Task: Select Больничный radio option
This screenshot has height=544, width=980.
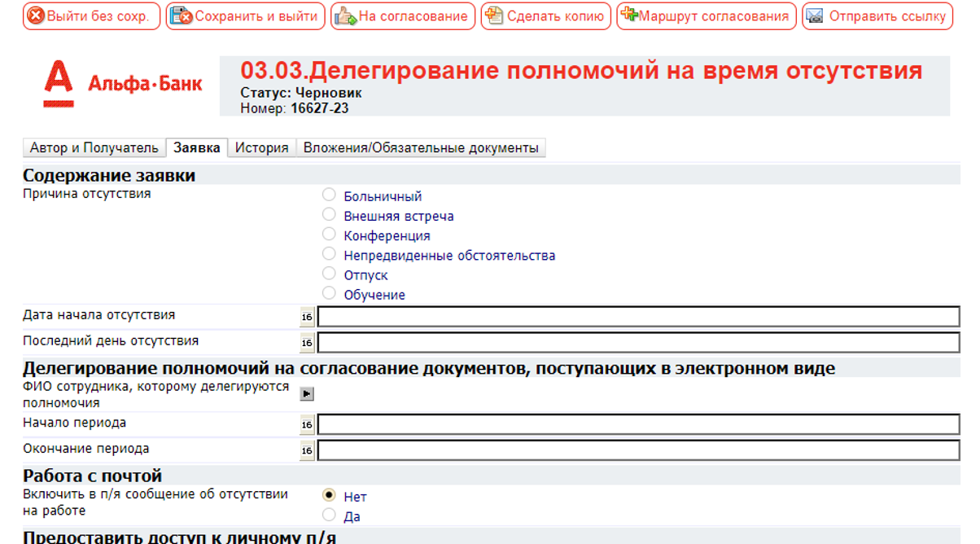Action: coord(329,195)
